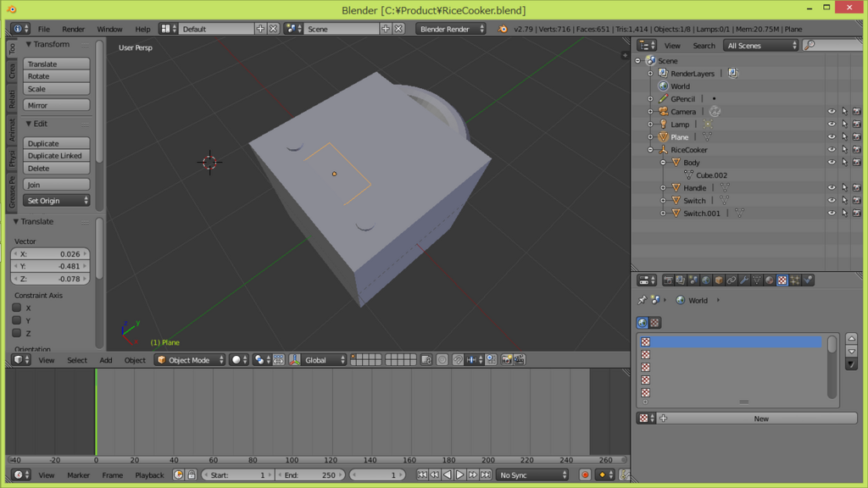Toggle Camera visibility eye in outliner

(x=832, y=112)
